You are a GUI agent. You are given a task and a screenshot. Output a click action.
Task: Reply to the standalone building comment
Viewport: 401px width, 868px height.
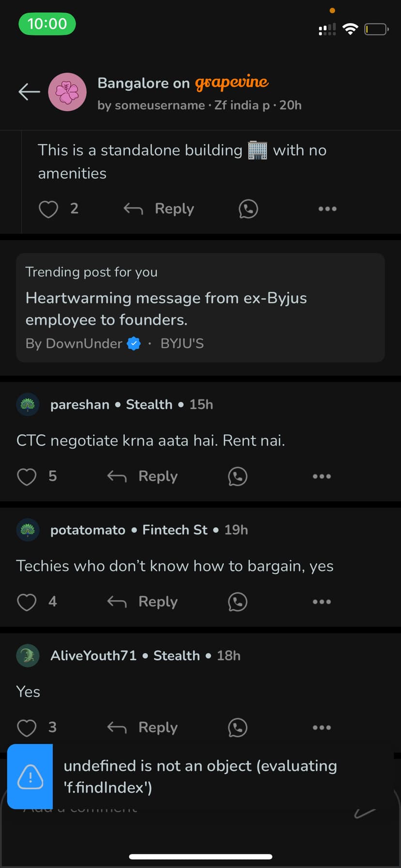159,209
